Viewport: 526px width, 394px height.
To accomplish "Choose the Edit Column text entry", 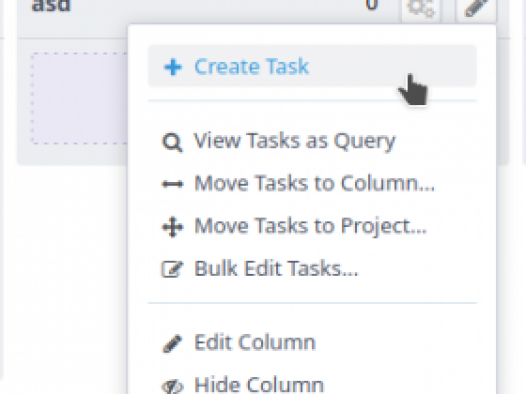I will pos(255,342).
